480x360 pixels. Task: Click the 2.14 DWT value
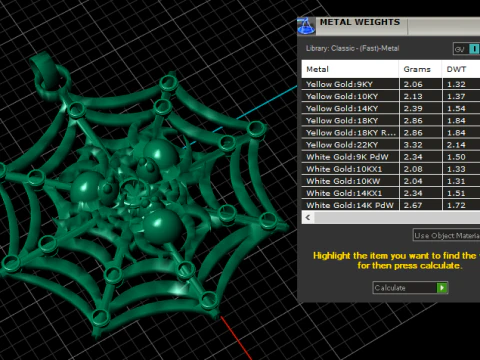(x=456, y=145)
